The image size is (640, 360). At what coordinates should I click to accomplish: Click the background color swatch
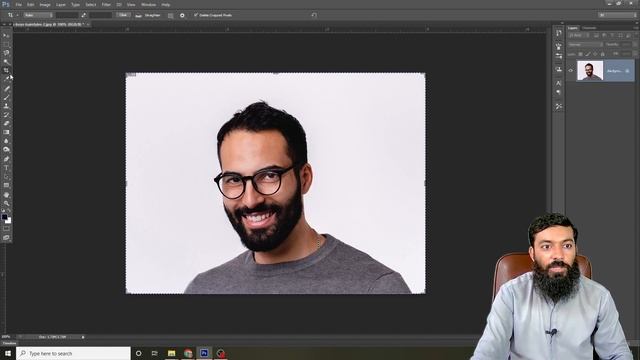[x=8, y=221]
